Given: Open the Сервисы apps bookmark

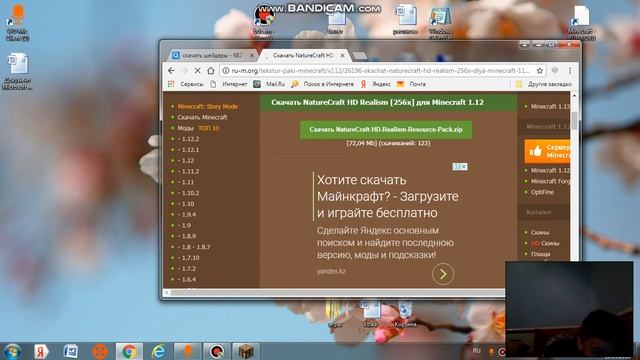Looking at the screenshot, I should pos(185,84).
